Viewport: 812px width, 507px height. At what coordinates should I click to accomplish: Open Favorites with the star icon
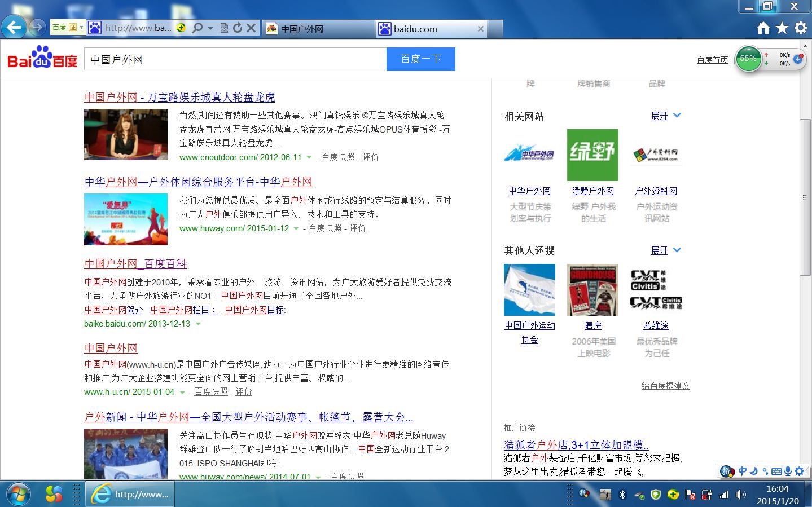tap(782, 28)
